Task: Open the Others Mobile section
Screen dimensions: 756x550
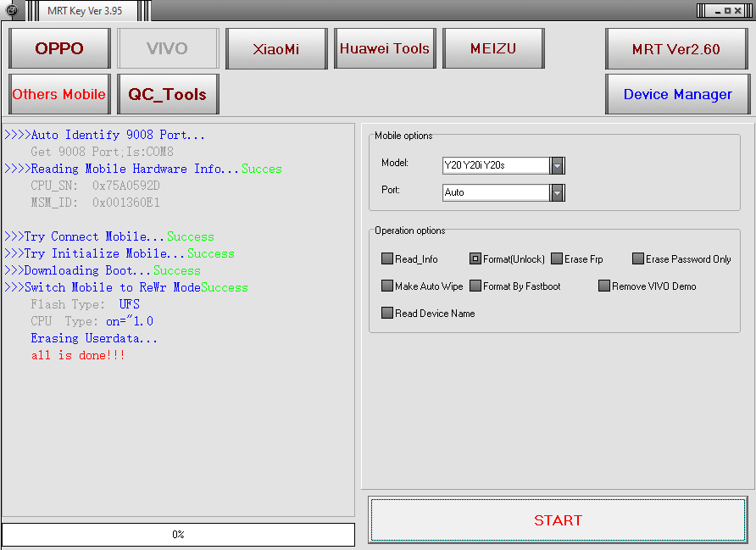Action: [x=59, y=94]
